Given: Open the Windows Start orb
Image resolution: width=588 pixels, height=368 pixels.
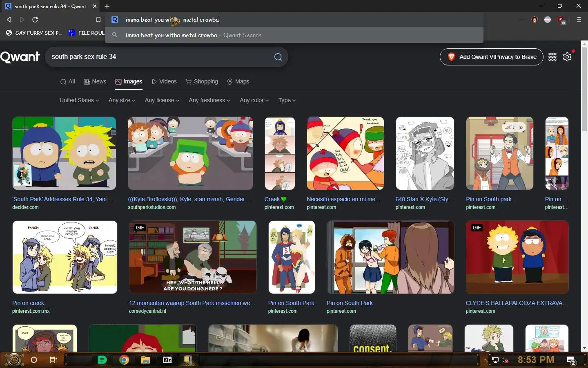Looking at the screenshot, I should pos(14,360).
